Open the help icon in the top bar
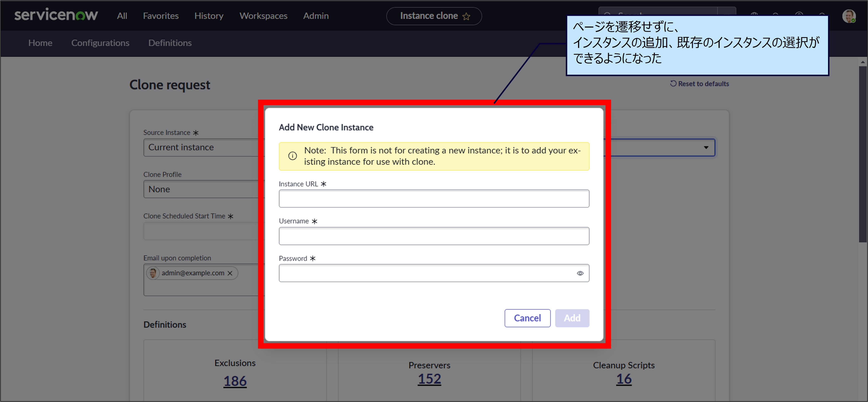 tap(799, 16)
